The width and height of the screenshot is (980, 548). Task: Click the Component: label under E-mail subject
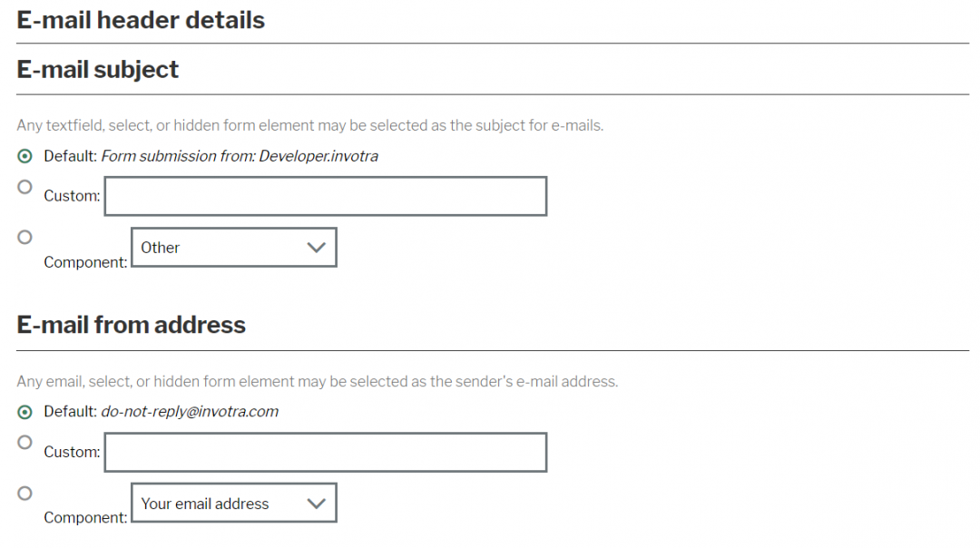pyautogui.click(x=85, y=262)
